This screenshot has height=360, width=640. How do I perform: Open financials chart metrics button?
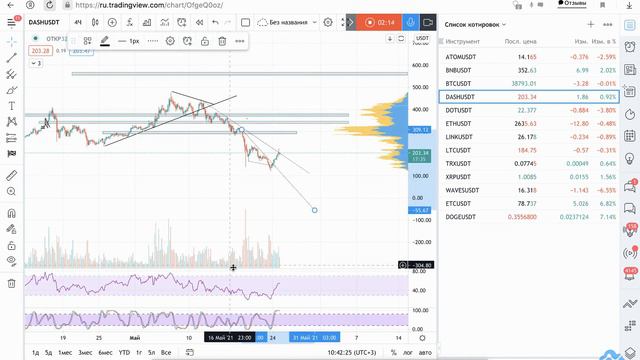tap(147, 22)
